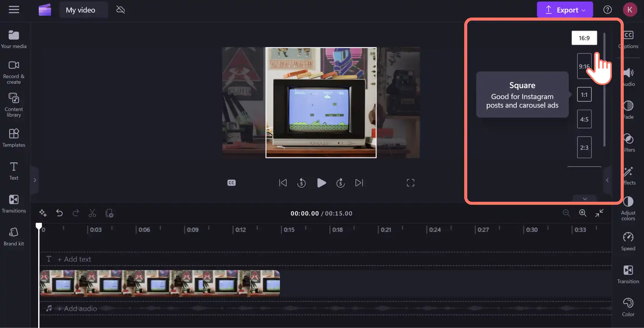This screenshot has width=644, height=328.
Task: Click the Export button
Action: (x=565, y=10)
